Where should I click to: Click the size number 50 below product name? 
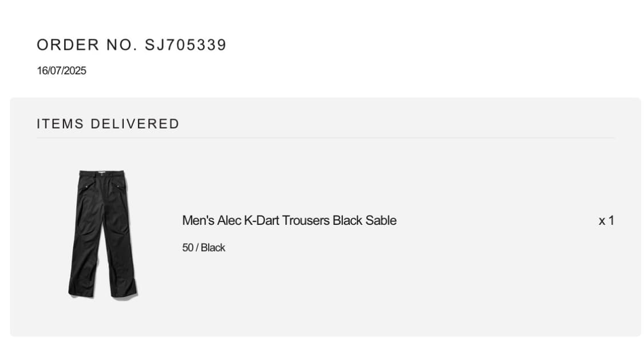click(188, 248)
